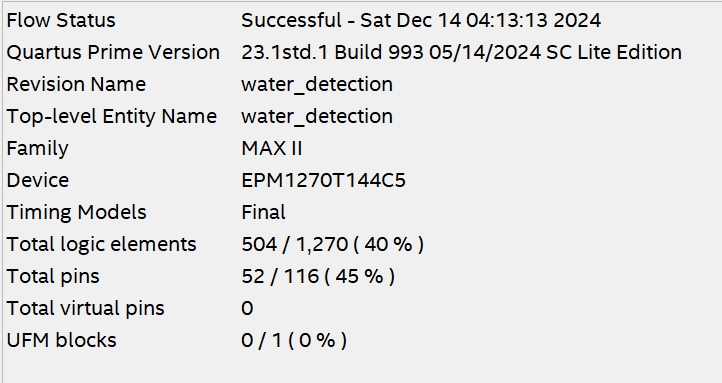Select the Revision Name label
The width and height of the screenshot is (722, 383).
(76, 85)
